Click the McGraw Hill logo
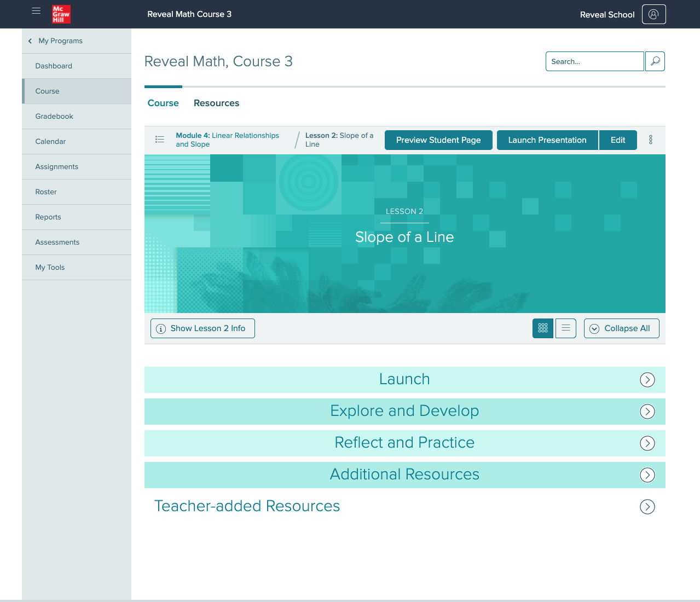This screenshot has height=602, width=700. (61, 14)
